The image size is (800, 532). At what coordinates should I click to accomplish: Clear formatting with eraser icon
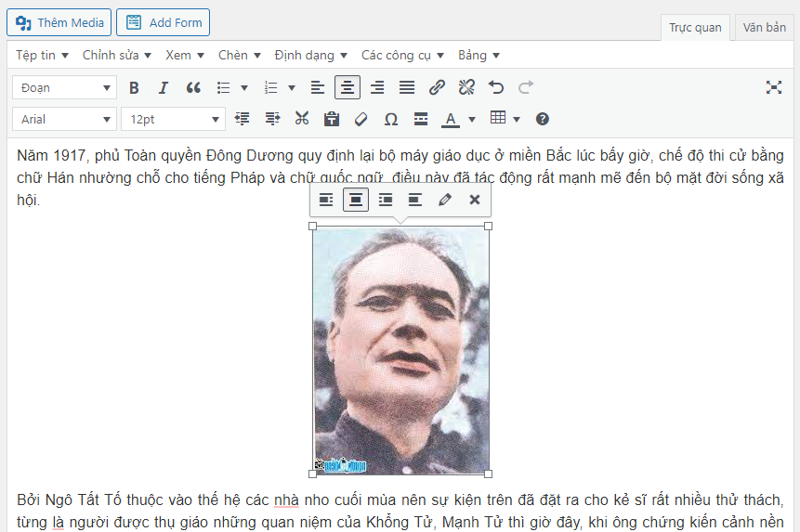click(361, 119)
